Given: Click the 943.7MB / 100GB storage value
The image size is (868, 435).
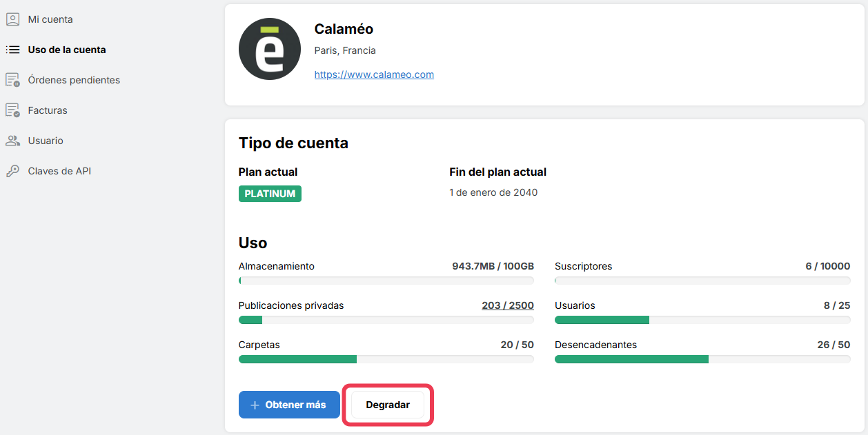Looking at the screenshot, I should [x=493, y=266].
